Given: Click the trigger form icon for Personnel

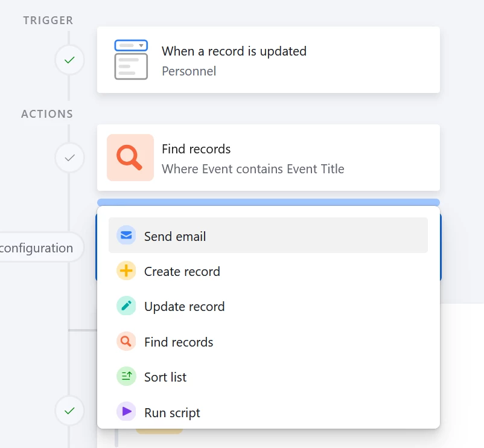Looking at the screenshot, I should coord(131,60).
